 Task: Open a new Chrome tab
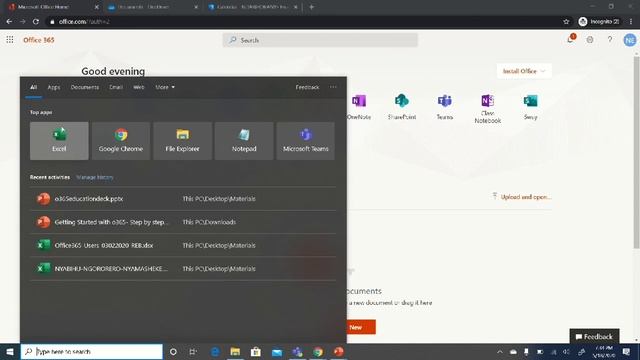click(x=311, y=7)
